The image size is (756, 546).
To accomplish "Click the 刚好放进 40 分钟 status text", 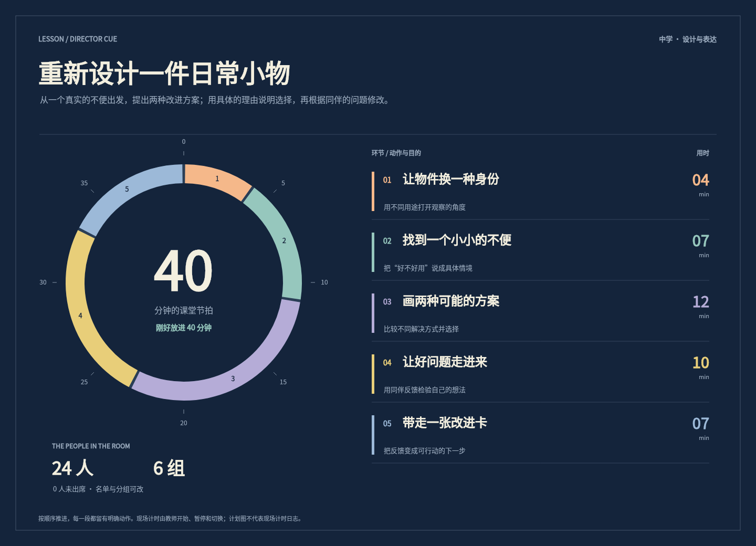I will click(x=184, y=328).
